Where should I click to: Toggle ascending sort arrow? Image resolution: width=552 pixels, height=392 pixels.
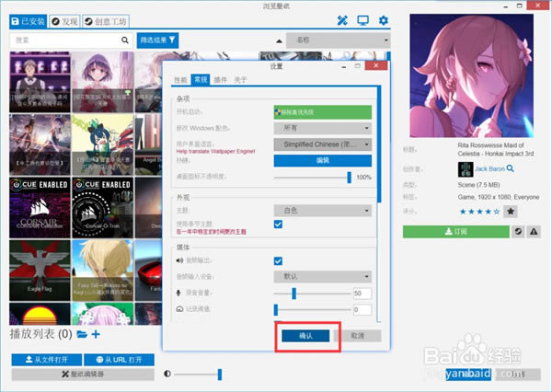(x=279, y=40)
